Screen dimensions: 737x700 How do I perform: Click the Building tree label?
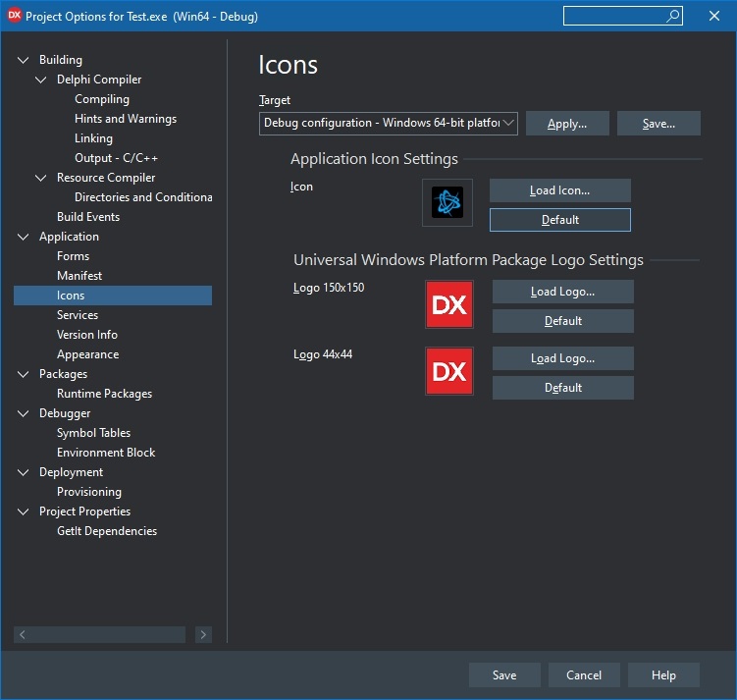pos(61,60)
